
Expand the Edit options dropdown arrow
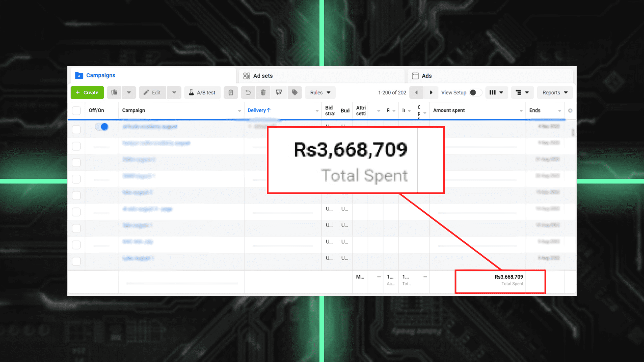(174, 93)
